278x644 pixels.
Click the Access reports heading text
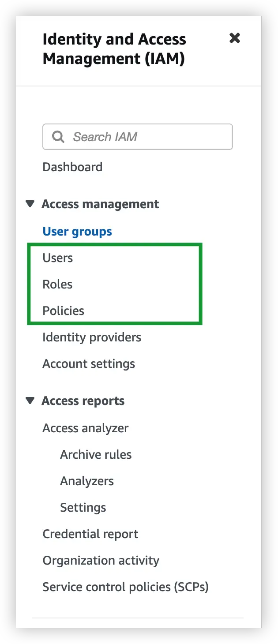(83, 401)
